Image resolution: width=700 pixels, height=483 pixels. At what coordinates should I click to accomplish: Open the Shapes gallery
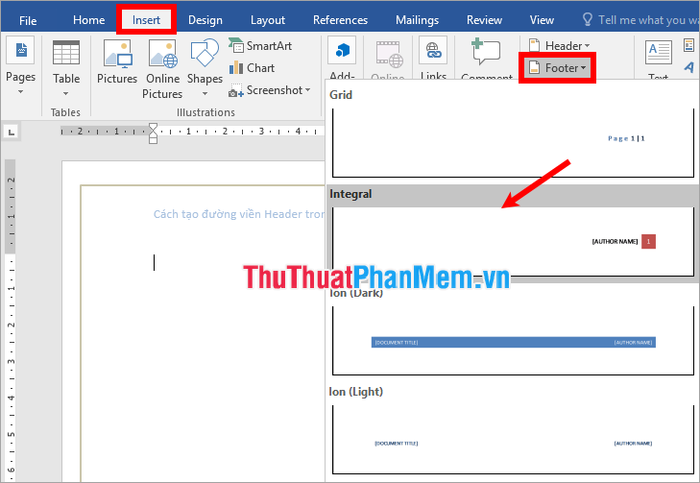204,55
